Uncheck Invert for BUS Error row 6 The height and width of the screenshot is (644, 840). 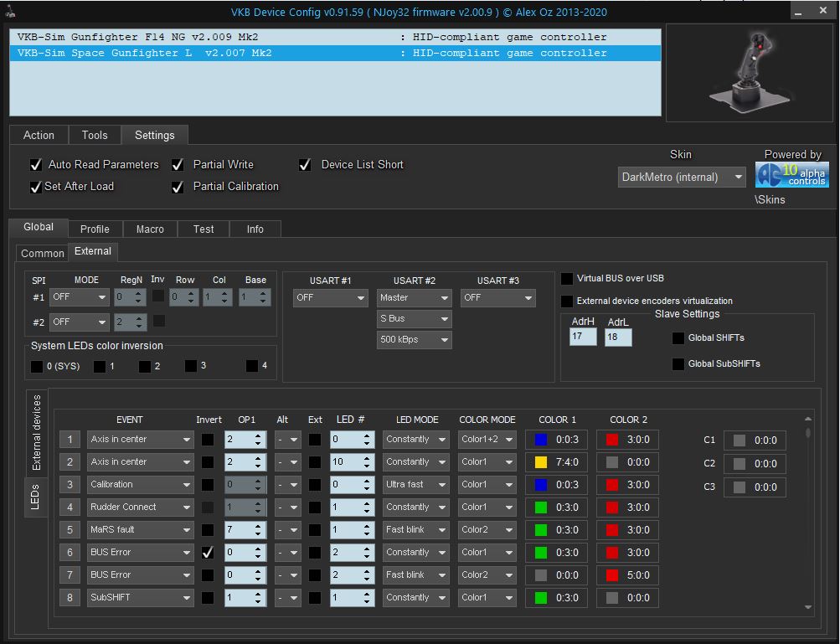(207, 553)
